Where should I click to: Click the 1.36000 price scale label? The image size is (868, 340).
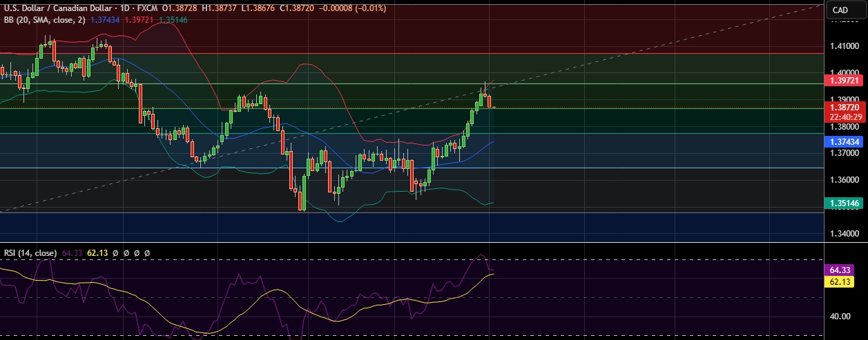[845, 180]
